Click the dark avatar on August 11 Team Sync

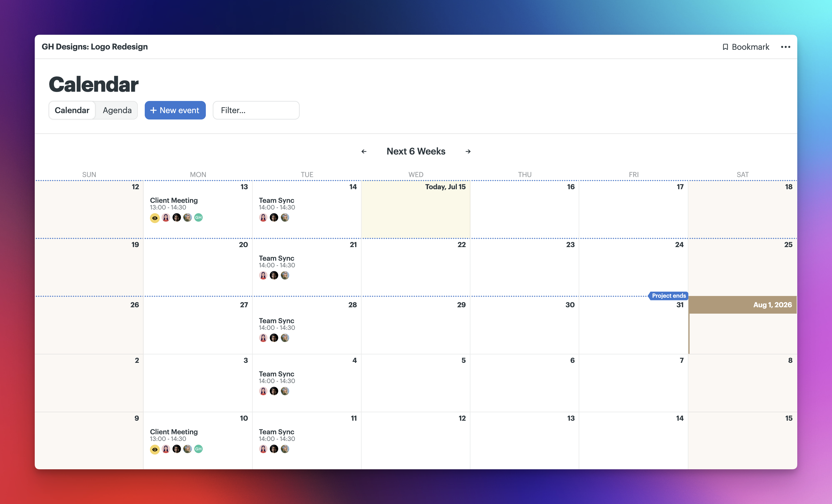[x=274, y=449]
